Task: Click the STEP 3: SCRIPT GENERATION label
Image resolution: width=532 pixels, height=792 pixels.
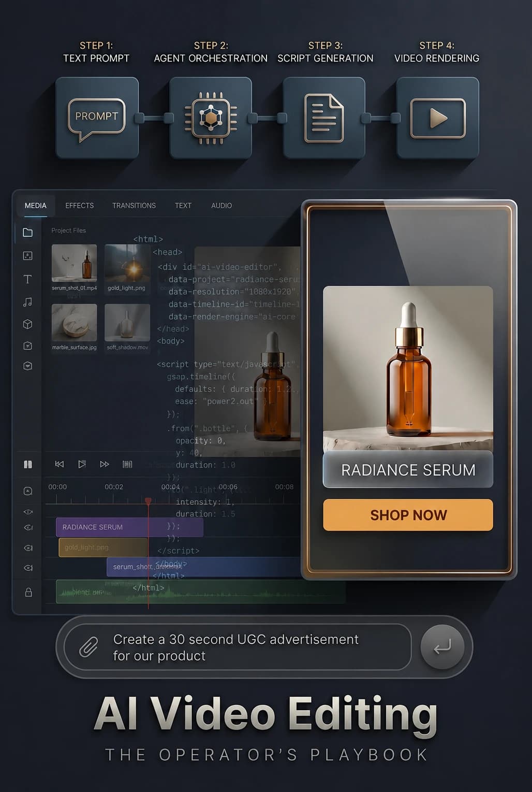Action: pos(325,52)
